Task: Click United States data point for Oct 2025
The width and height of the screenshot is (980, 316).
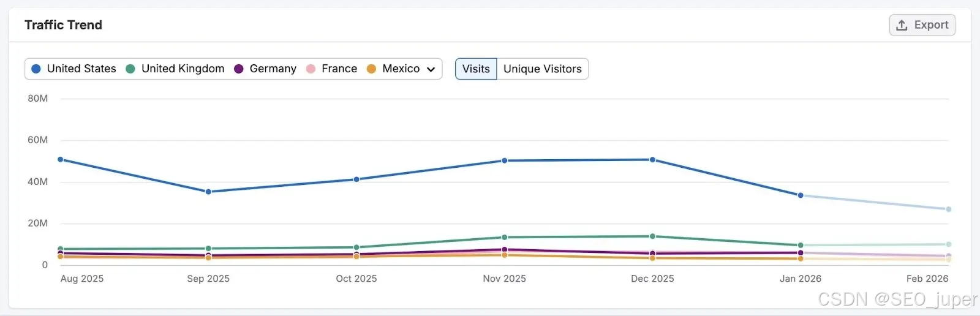Action: coord(356,179)
